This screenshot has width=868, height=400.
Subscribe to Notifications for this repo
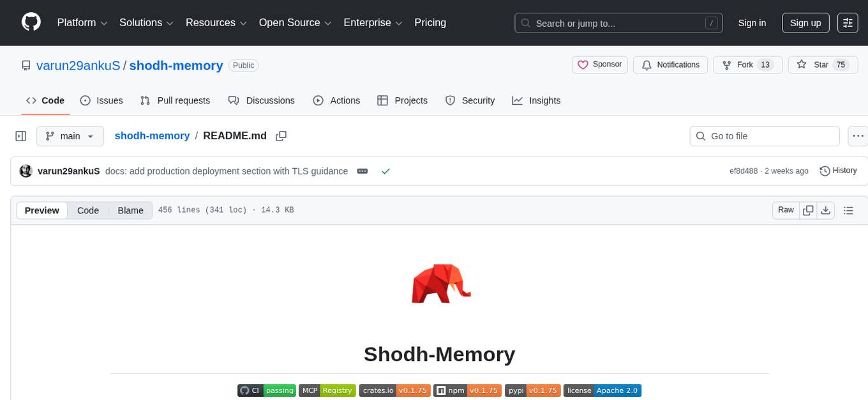tap(670, 65)
